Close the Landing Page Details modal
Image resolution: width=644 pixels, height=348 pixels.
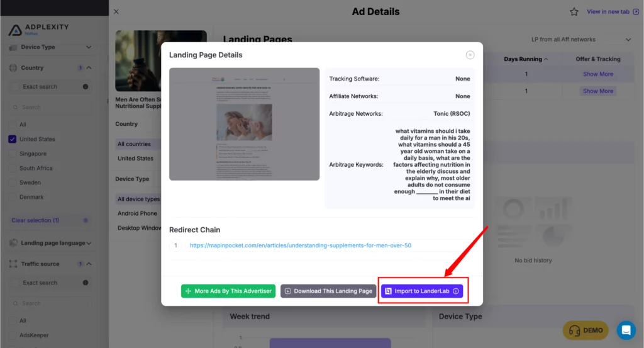click(x=470, y=55)
